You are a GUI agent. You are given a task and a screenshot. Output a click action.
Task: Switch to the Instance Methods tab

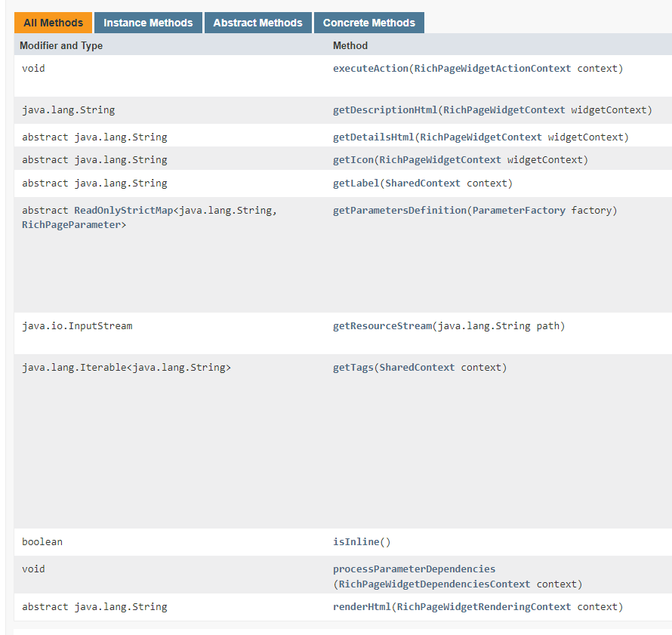pyautogui.click(x=148, y=23)
